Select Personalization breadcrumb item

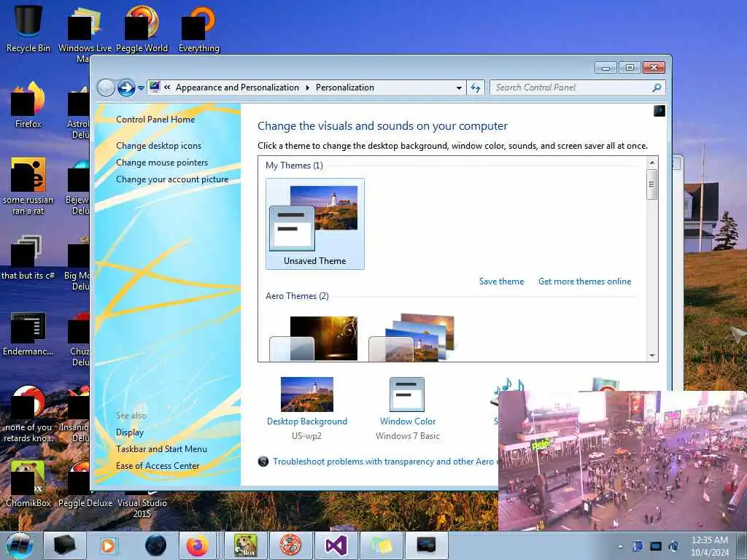pos(345,87)
